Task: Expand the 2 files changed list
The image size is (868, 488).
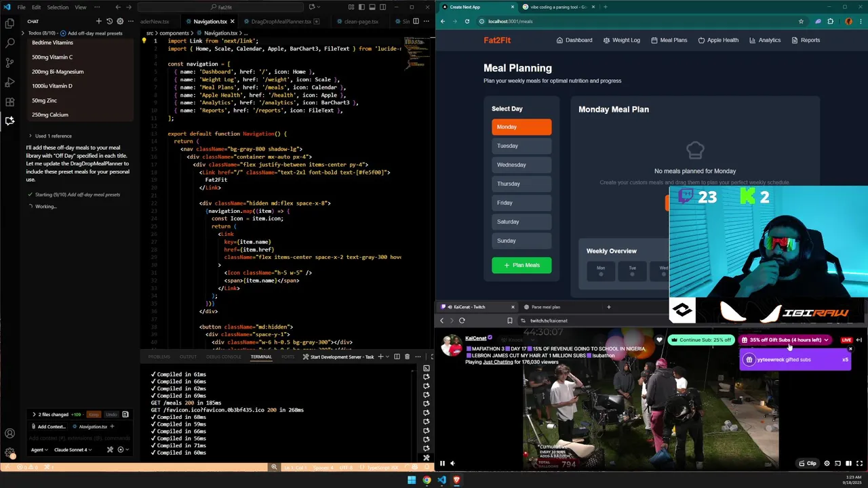Action: [x=34, y=414]
